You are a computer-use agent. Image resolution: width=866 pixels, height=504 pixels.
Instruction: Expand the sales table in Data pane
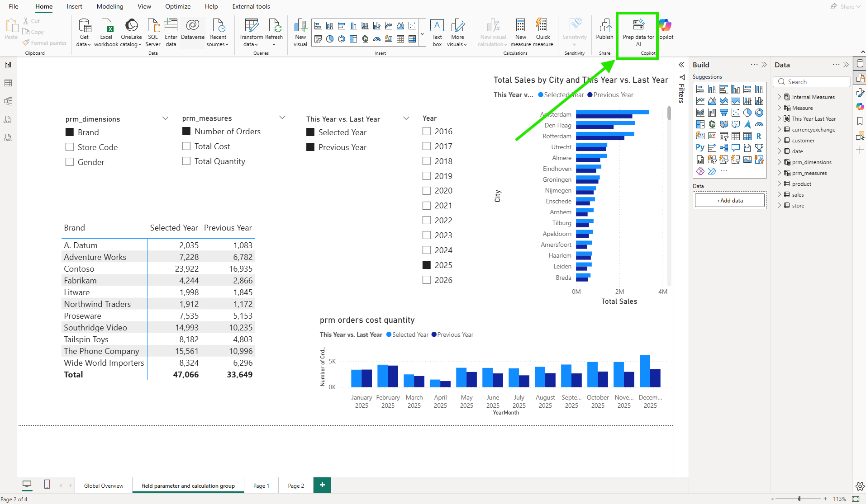(x=780, y=194)
